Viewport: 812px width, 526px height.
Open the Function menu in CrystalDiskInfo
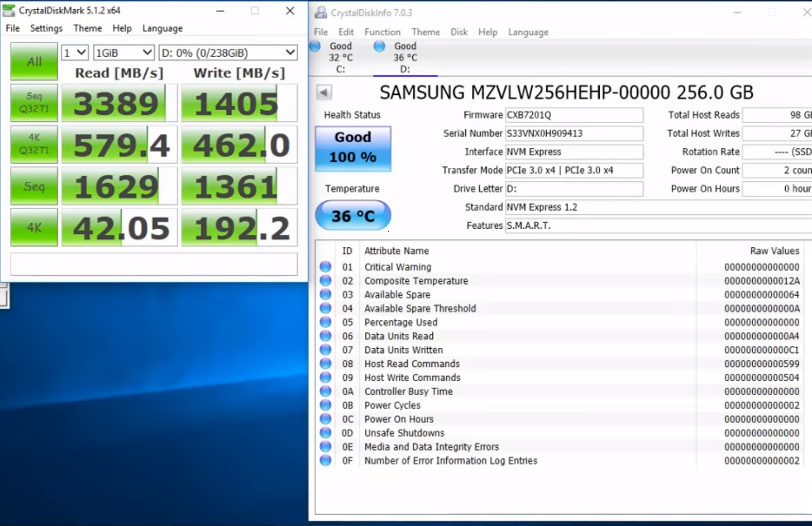382,32
